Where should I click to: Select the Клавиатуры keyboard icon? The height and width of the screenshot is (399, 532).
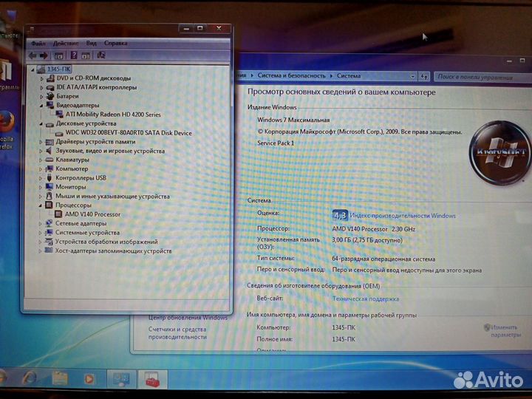[x=50, y=160]
